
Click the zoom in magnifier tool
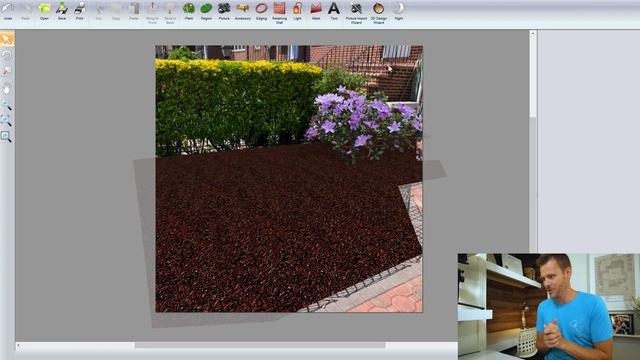[7, 105]
